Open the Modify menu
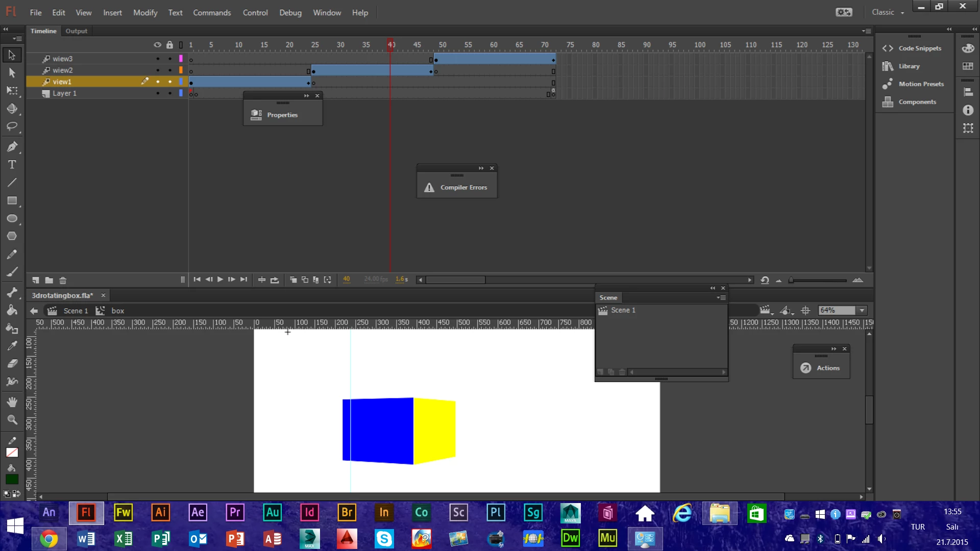The image size is (980, 551). pos(145,13)
